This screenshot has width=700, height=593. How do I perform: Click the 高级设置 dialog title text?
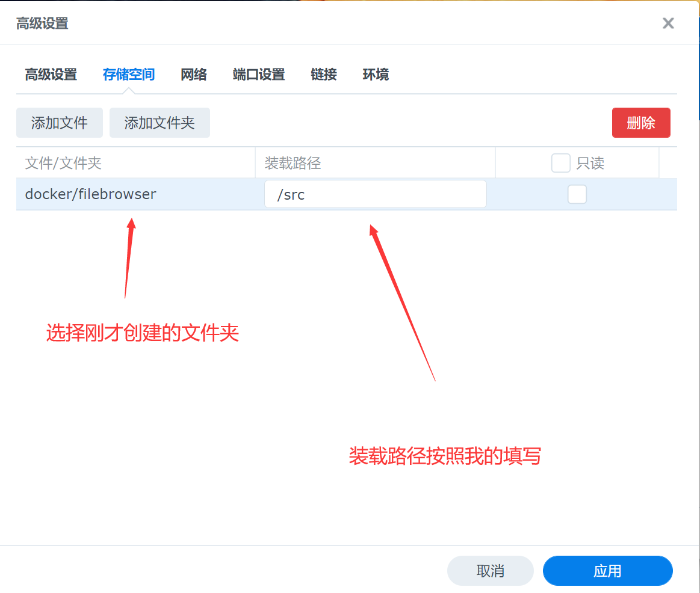coord(42,23)
